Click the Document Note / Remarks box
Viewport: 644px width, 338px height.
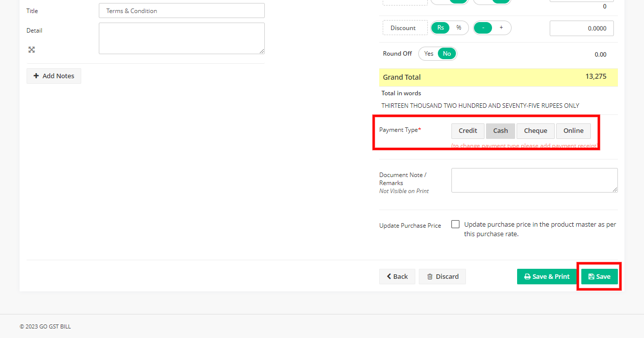click(x=534, y=180)
